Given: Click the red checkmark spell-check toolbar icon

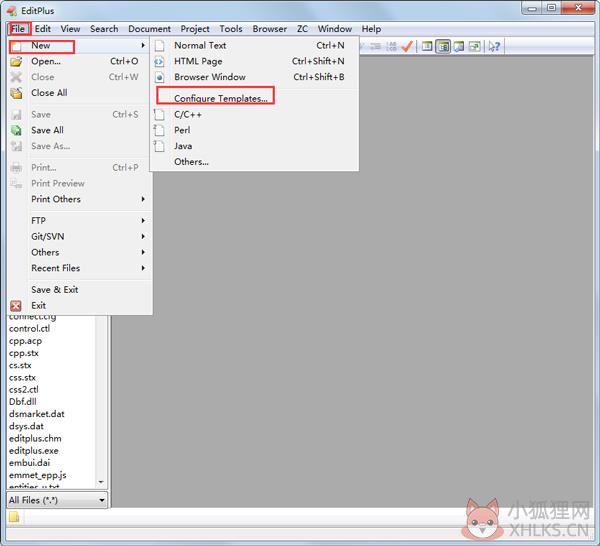Looking at the screenshot, I should click(407, 47).
